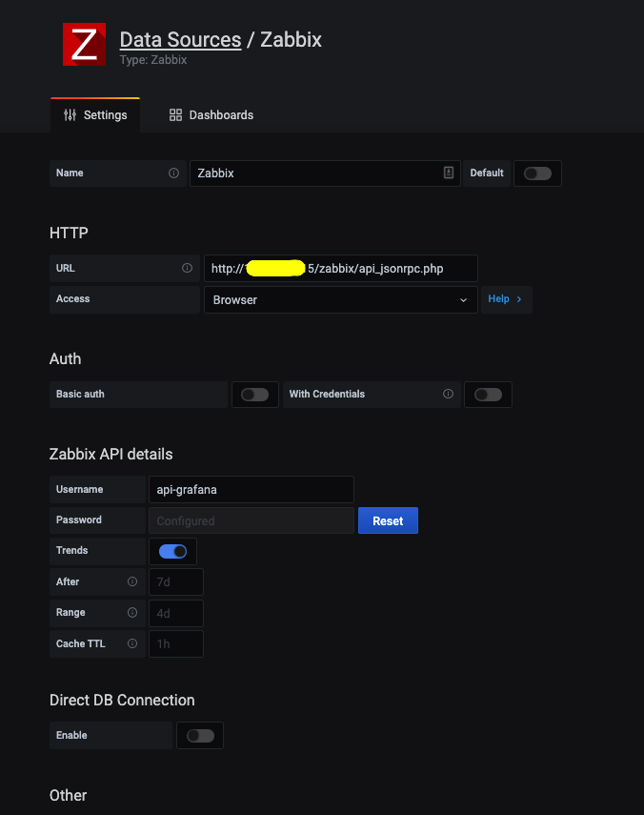644x815 pixels.
Task: Enable the Basic auth switch
Action: [254, 395]
